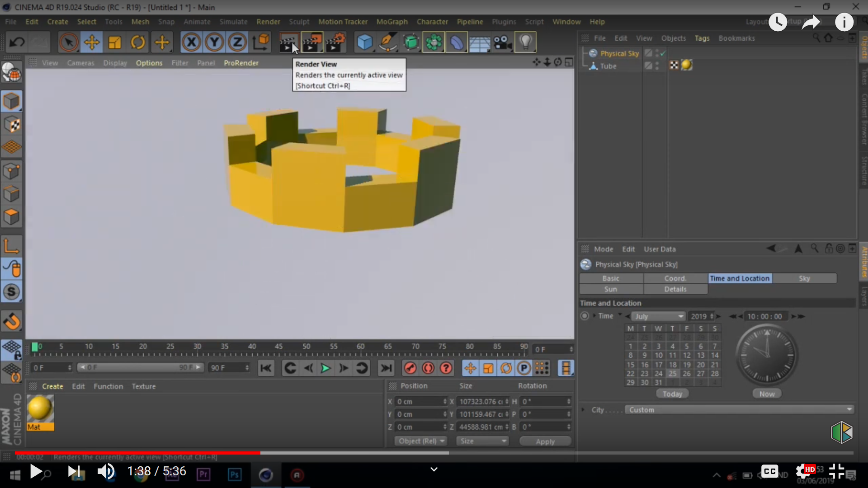Toggle X axis lock

pos(191,42)
